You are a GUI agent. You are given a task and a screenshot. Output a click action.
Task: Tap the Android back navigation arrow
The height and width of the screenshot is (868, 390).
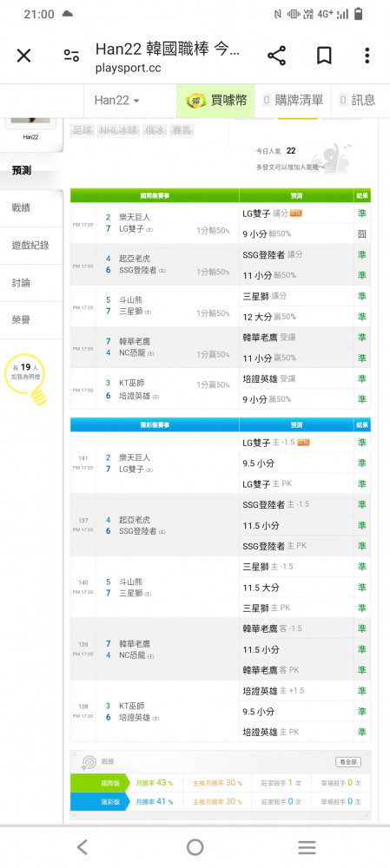83,846
